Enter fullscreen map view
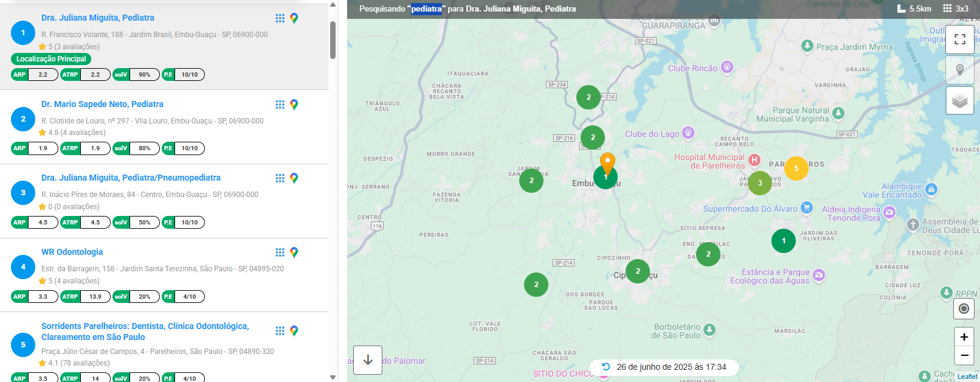 tap(960, 40)
